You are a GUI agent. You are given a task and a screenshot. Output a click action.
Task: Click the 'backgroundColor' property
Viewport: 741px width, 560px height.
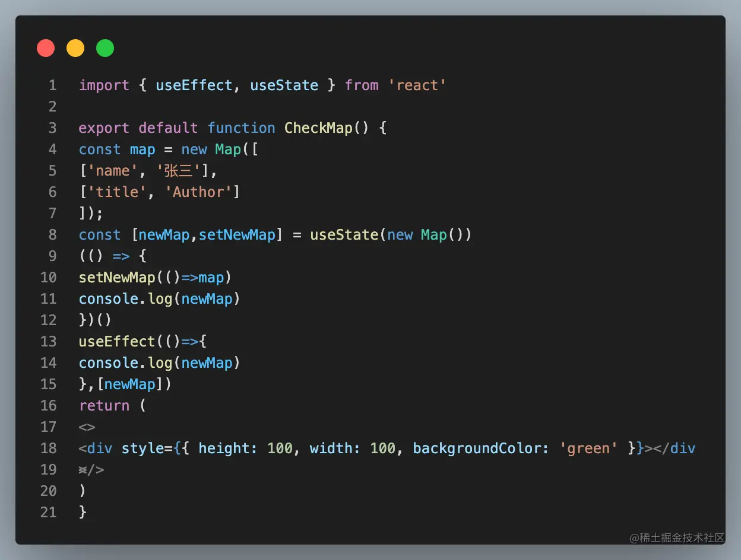(477, 448)
